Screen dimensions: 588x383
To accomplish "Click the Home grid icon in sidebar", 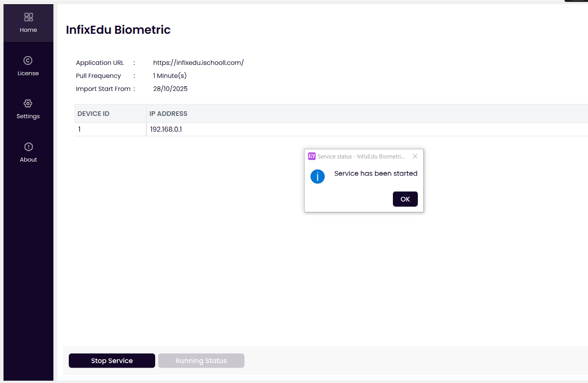I will pos(28,17).
